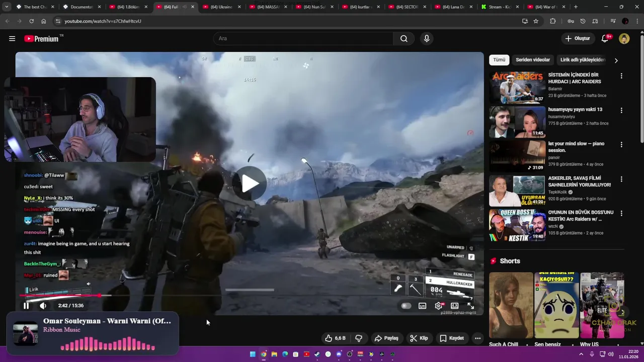Open Steam from taskbar
Screen dimensions: 644x362
click(317, 354)
